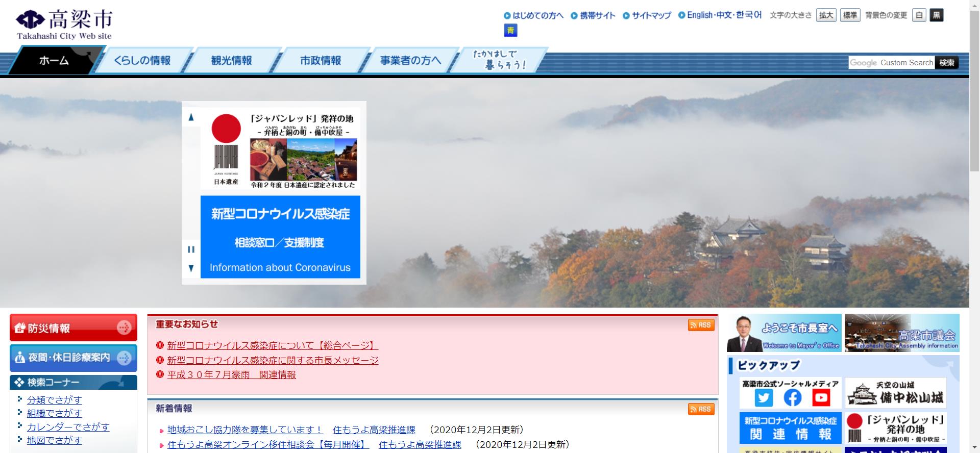The image size is (980, 453).
Task: Enlarge text size with 拡大 button
Action: pos(826,15)
